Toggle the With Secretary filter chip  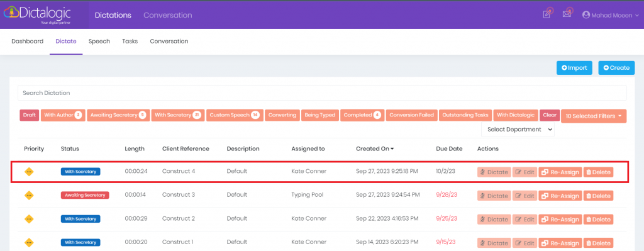(177, 115)
